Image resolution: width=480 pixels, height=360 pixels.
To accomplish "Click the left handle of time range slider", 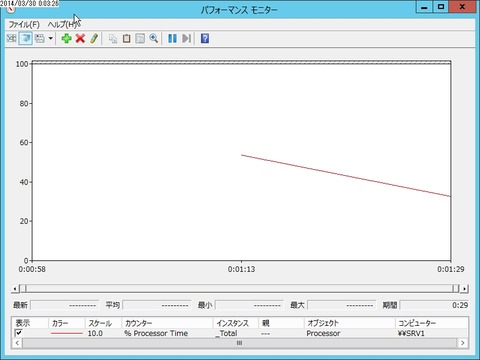I will 23,289.
